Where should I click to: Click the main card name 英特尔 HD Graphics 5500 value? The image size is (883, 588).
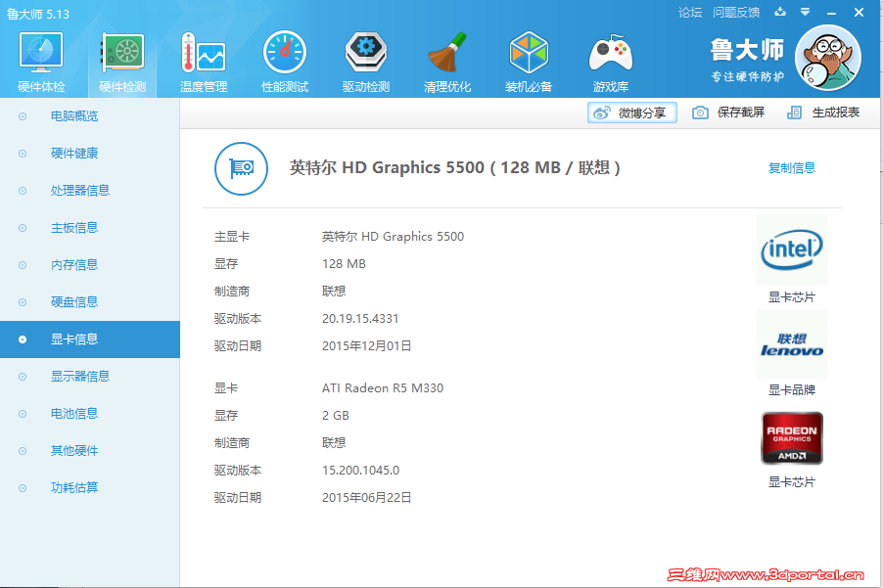393,237
